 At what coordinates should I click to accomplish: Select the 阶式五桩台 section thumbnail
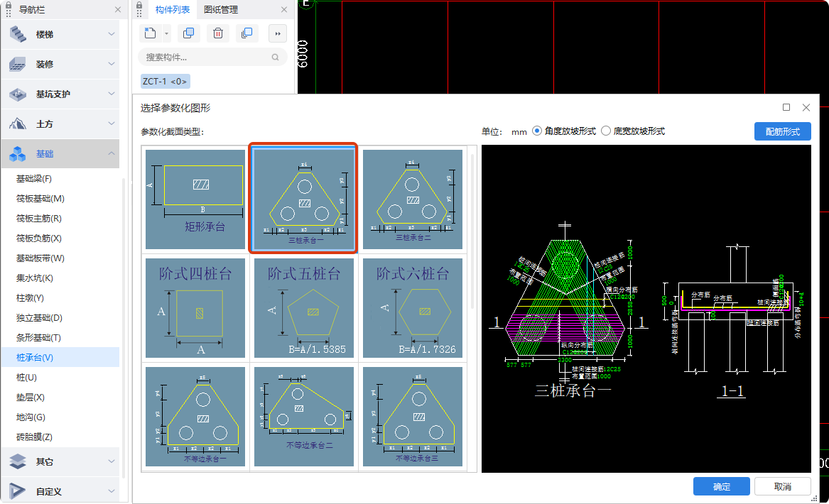[x=303, y=308]
